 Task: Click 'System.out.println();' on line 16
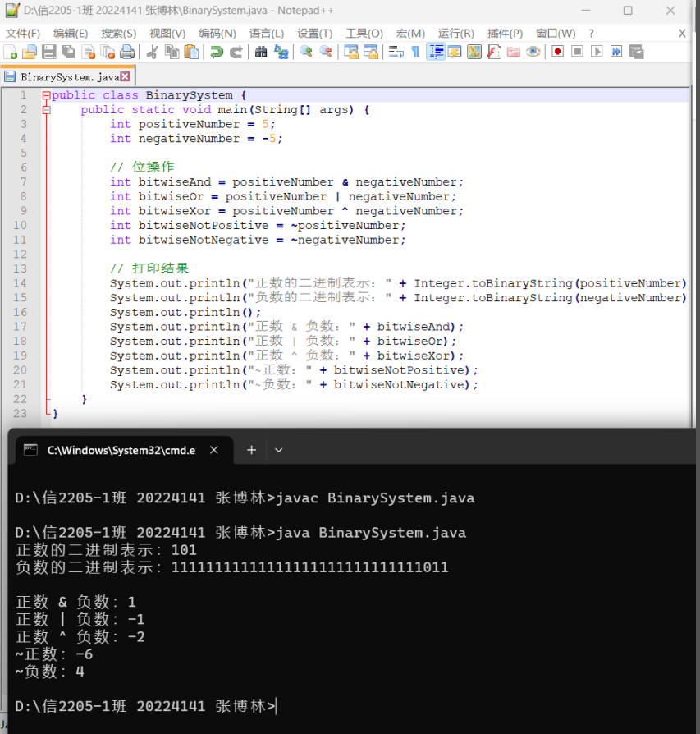185,312
